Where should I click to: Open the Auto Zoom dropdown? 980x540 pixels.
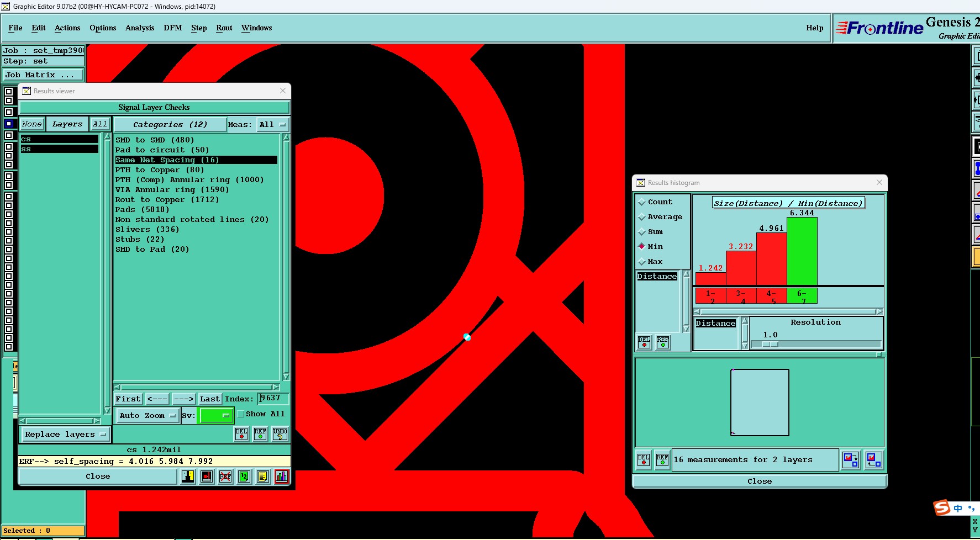(x=147, y=416)
